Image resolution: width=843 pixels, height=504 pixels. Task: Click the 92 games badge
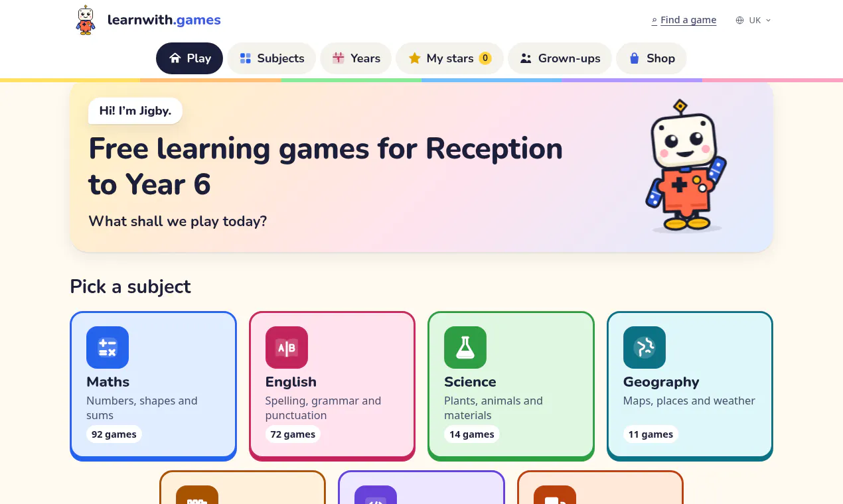click(x=114, y=434)
